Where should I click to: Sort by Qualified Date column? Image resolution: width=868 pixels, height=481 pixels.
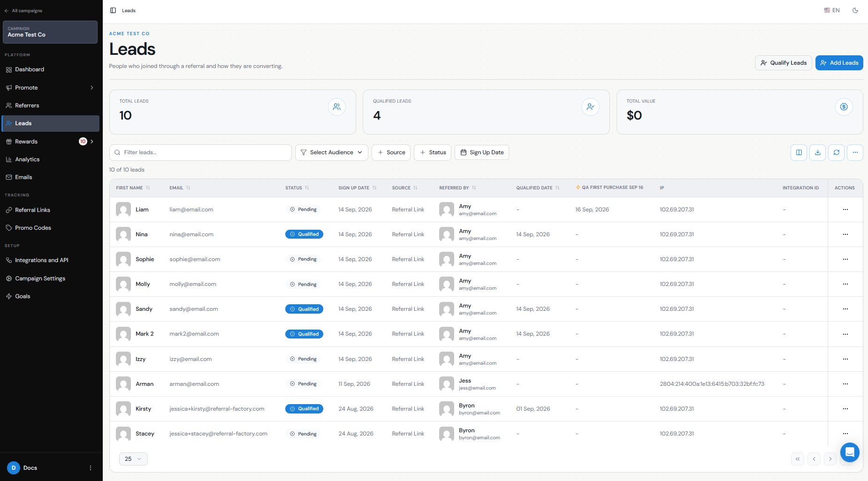click(x=538, y=188)
